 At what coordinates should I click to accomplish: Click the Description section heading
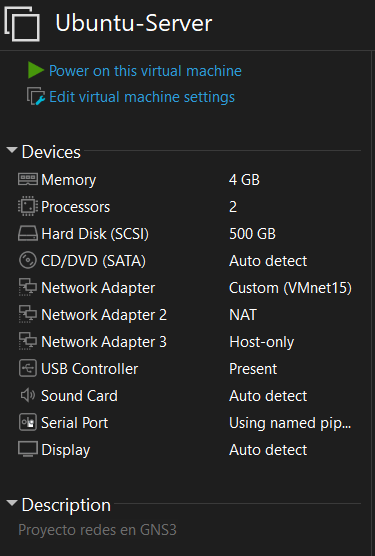[66, 505]
